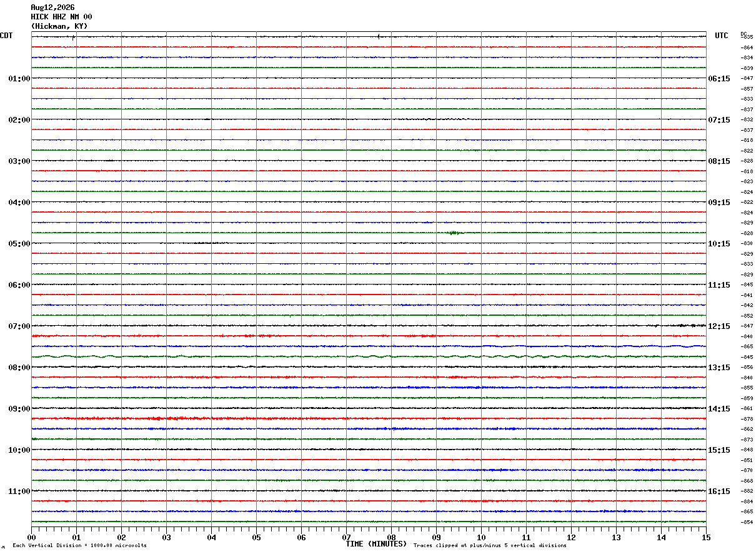Click the TIME (MINUTES) axis title

(376, 544)
